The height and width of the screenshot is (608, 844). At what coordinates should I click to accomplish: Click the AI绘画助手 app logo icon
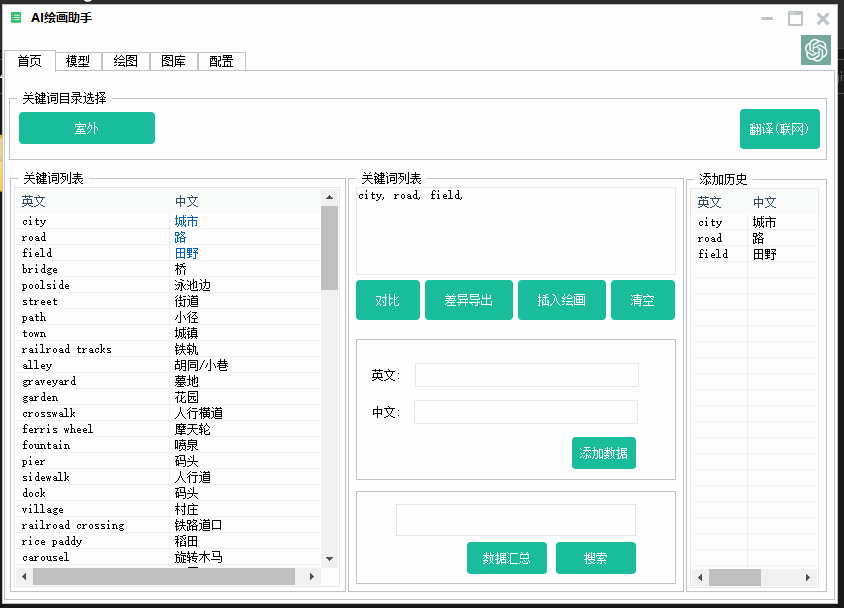click(14, 17)
